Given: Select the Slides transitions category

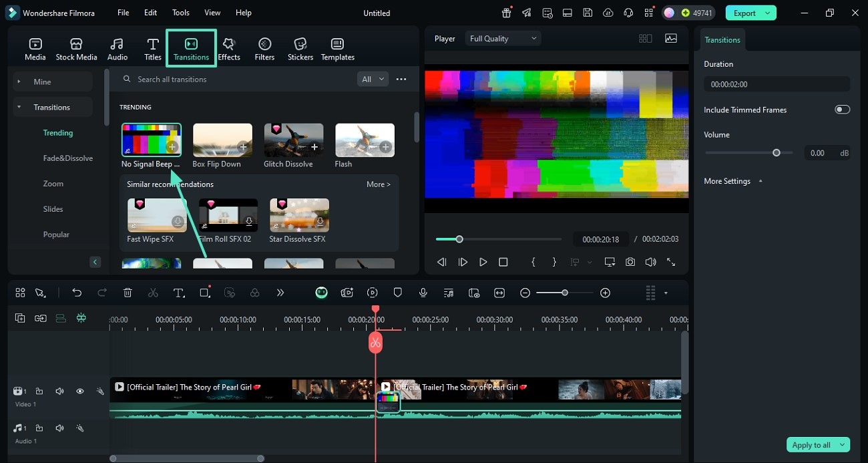Looking at the screenshot, I should 53,209.
